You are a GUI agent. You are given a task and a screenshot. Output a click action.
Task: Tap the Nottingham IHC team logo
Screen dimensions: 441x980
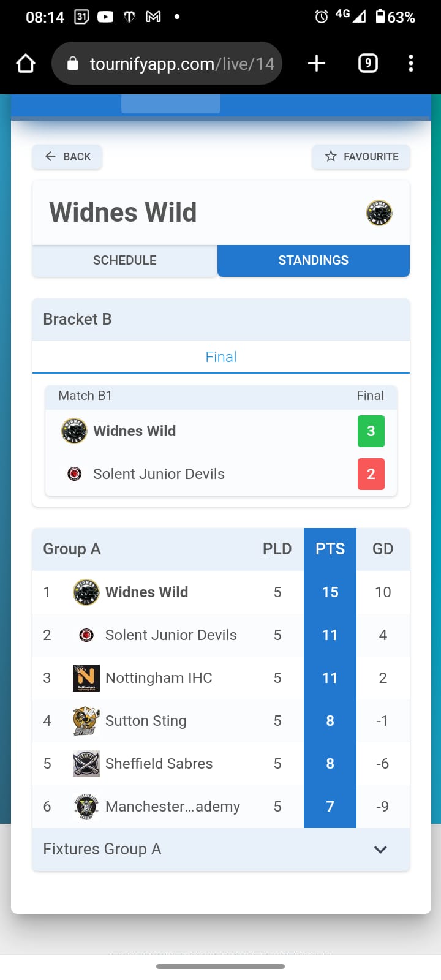click(86, 678)
